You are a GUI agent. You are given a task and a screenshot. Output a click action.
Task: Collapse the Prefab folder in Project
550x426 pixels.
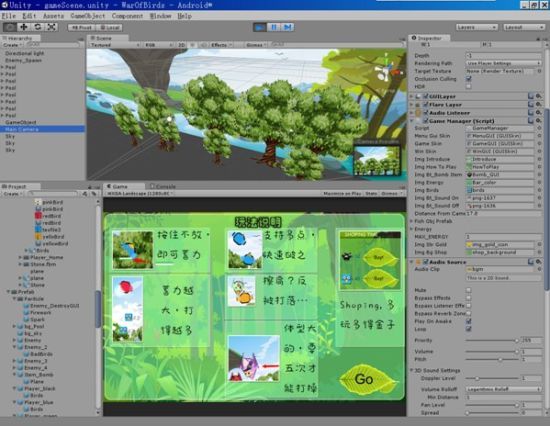click(x=8, y=292)
